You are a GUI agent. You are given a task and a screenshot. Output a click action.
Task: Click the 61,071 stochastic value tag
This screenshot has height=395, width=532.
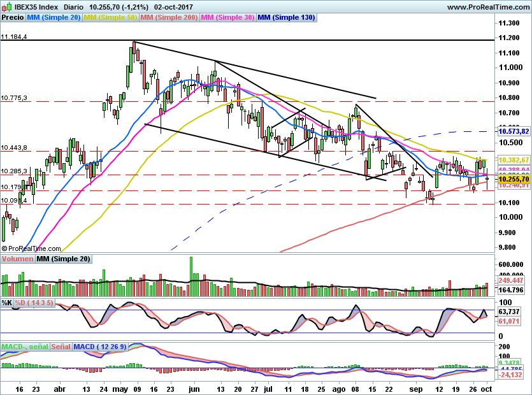pyautogui.click(x=509, y=320)
